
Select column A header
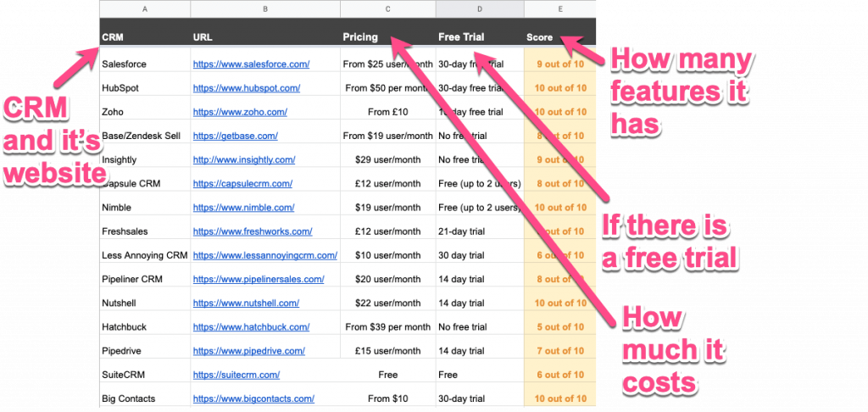click(x=145, y=8)
